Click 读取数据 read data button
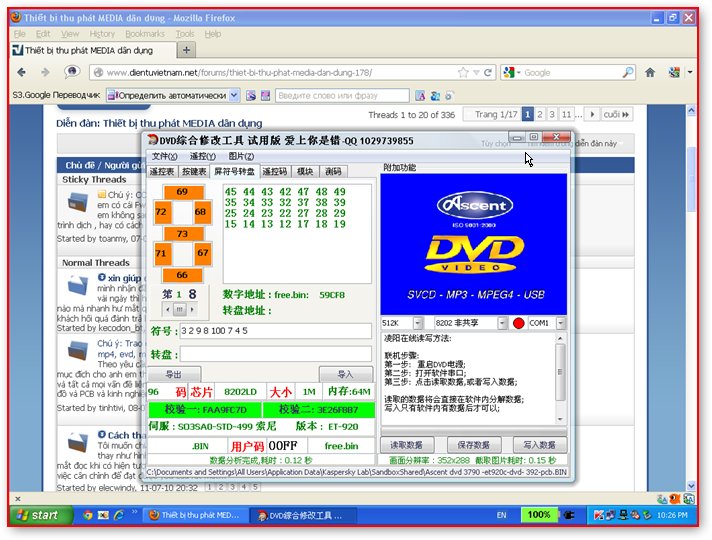Screen dimensions: 712x540 pos(407,445)
